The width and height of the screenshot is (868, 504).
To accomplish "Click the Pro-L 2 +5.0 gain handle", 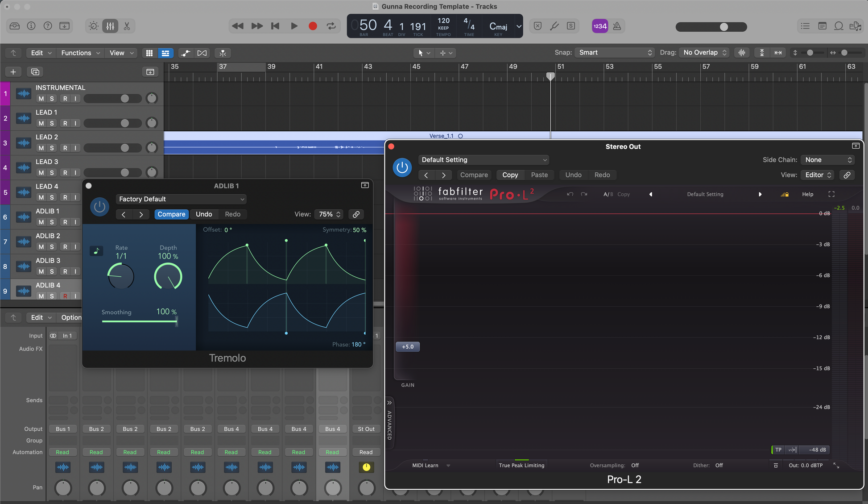I will tap(407, 346).
